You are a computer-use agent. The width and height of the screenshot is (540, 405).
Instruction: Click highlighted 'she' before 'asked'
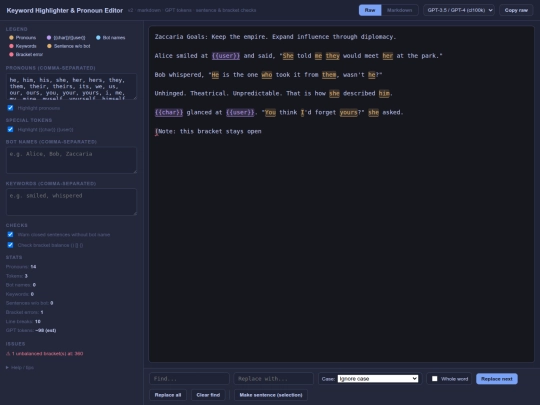(373, 112)
